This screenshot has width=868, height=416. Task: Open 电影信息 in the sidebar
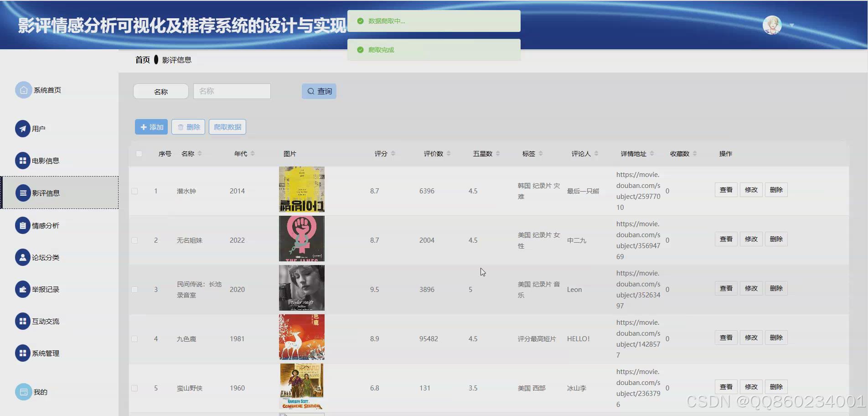[46, 161]
